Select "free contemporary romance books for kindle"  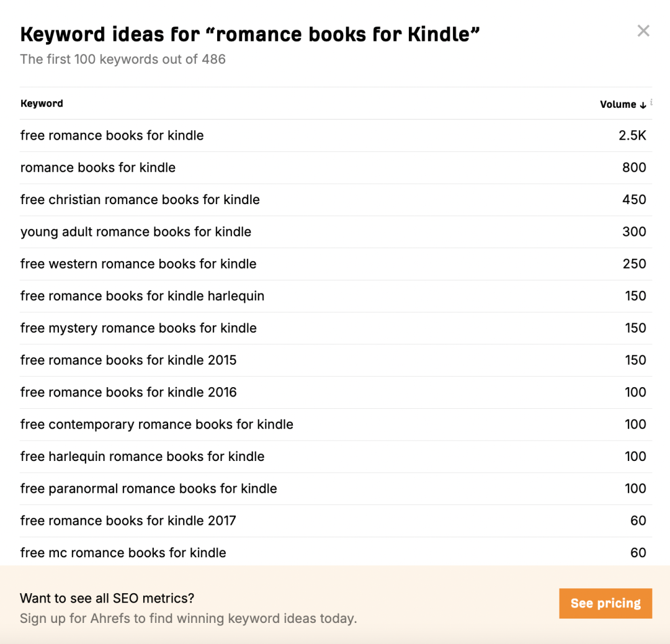(156, 425)
